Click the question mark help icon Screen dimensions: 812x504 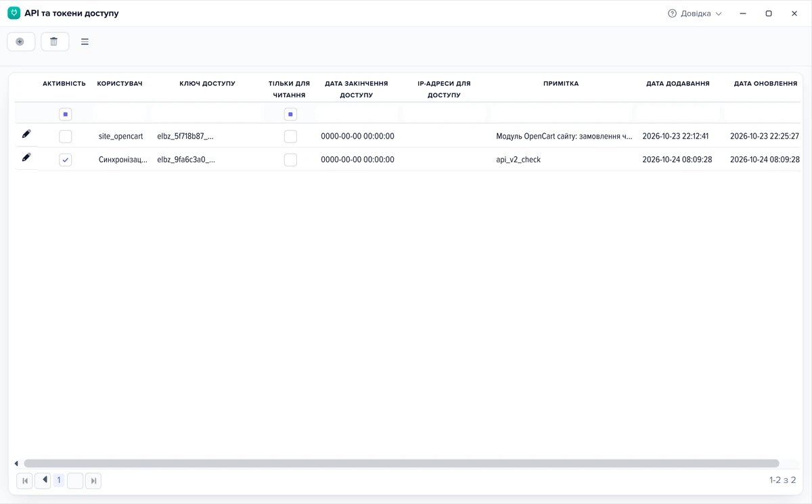[x=672, y=14]
